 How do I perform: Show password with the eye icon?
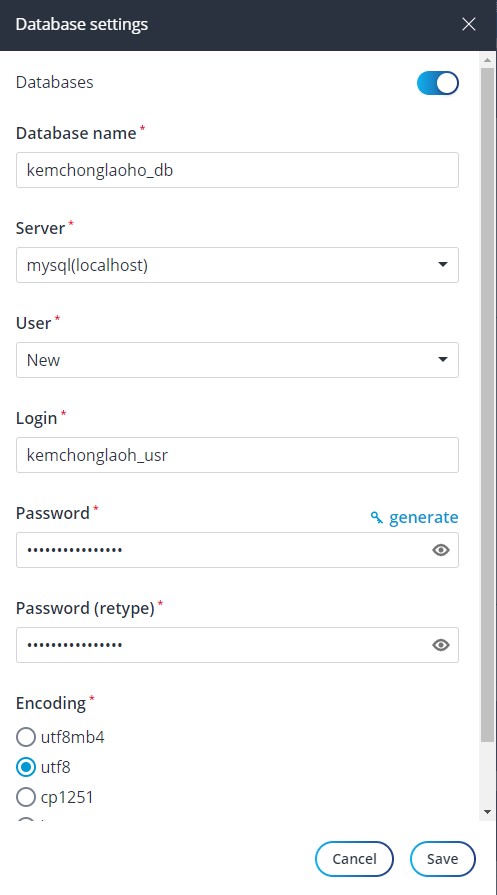coord(441,550)
